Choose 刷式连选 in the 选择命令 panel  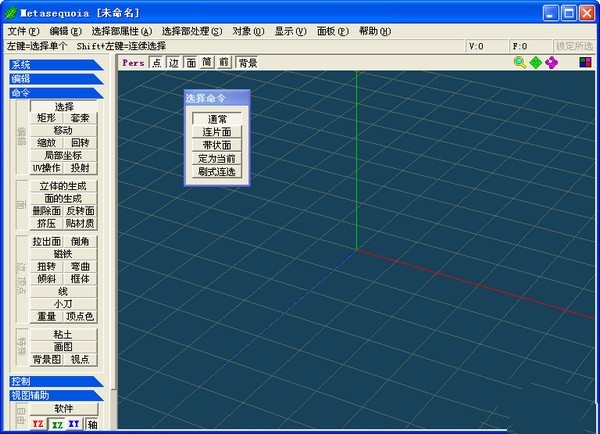point(217,171)
